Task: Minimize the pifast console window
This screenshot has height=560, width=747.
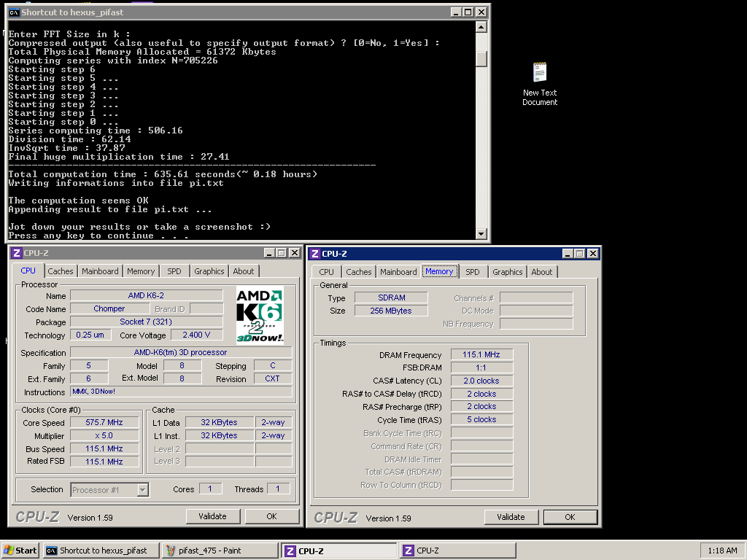Action: click(x=456, y=12)
